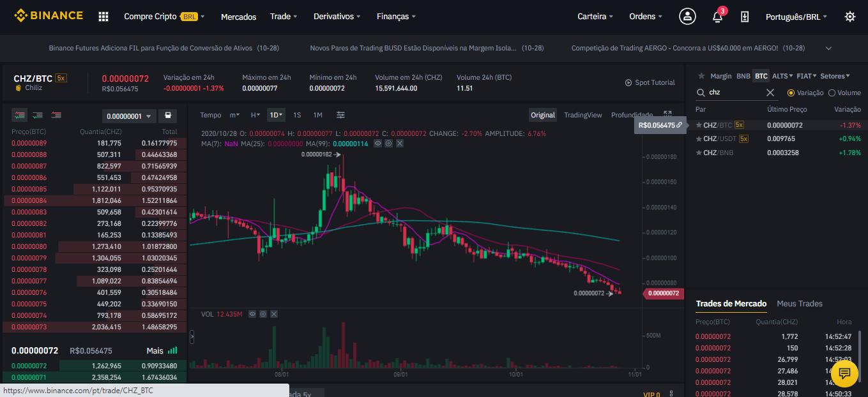Screen dimensions: 868x397
Task: Select the Variação radio button
Action: [791, 93]
